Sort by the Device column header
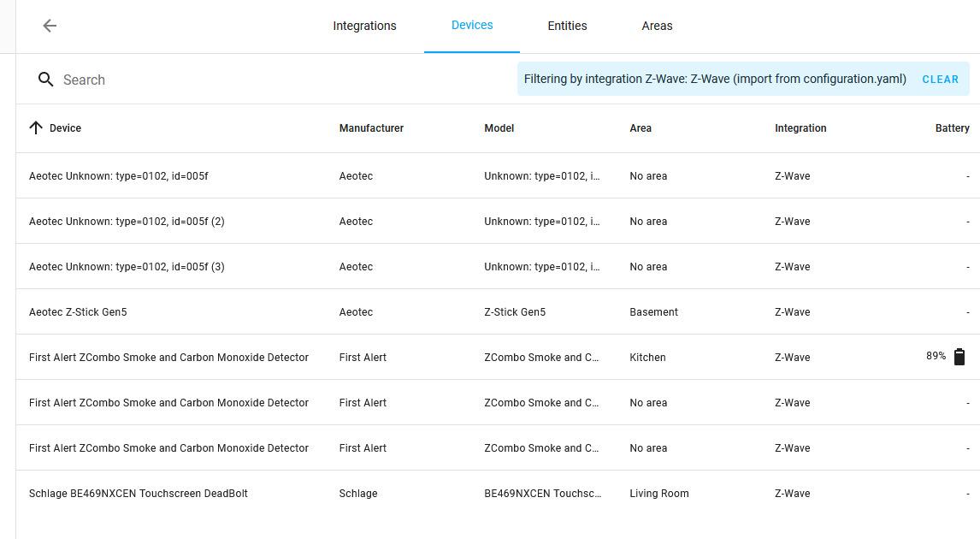 [x=65, y=128]
